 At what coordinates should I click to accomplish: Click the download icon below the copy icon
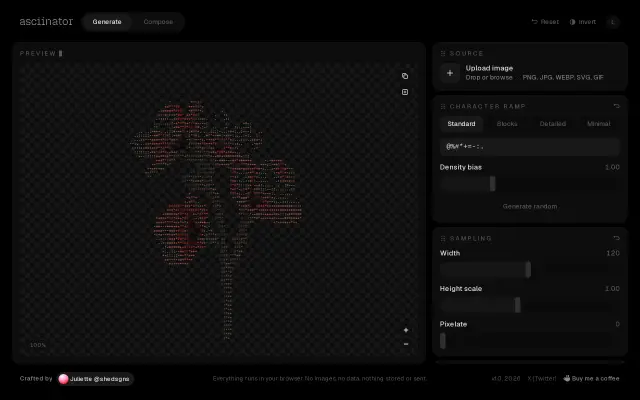(404, 92)
